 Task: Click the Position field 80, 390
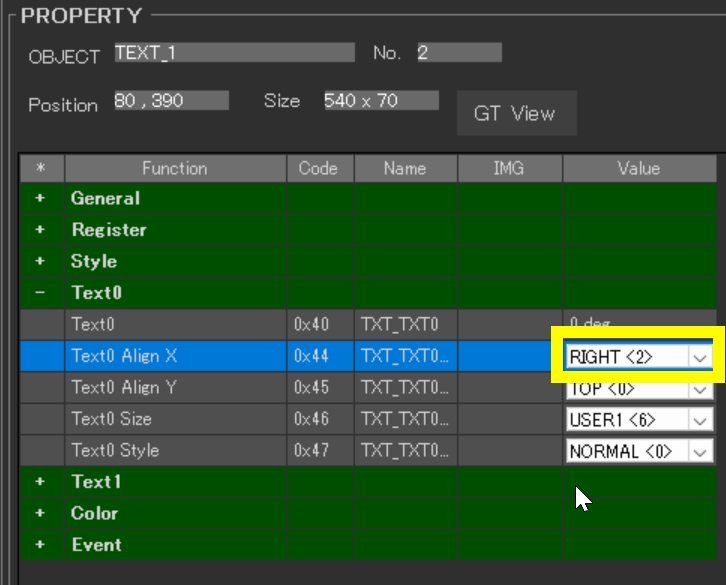pos(170,101)
